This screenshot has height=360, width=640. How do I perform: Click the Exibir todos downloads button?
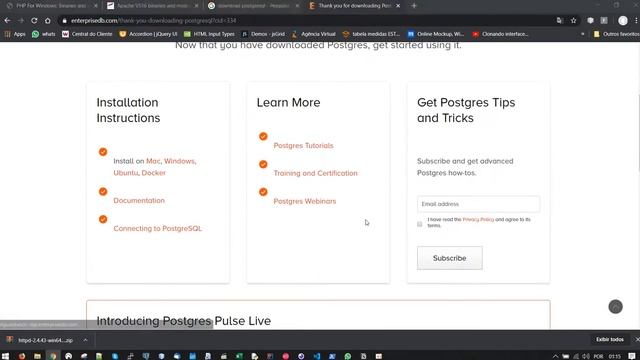click(610, 340)
